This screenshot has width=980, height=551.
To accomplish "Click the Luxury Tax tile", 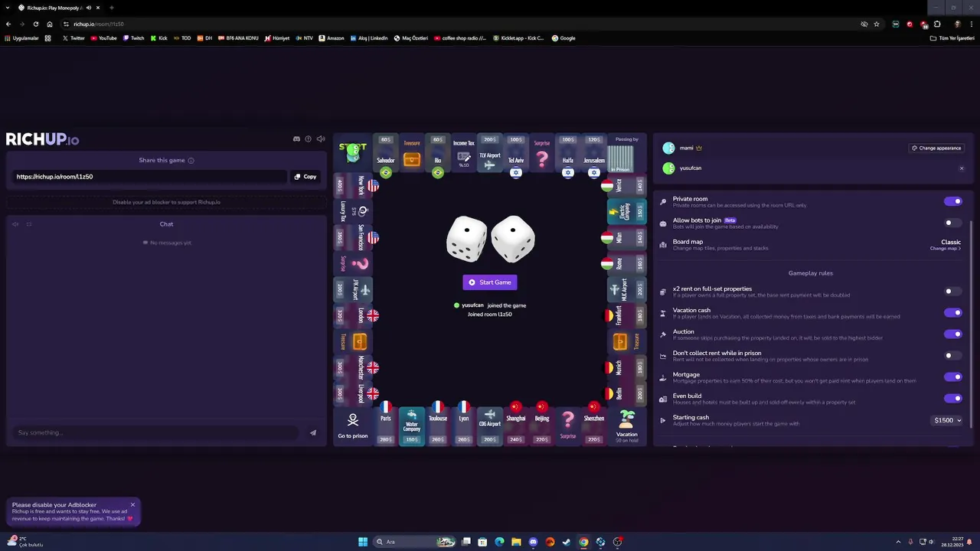I will click(353, 211).
